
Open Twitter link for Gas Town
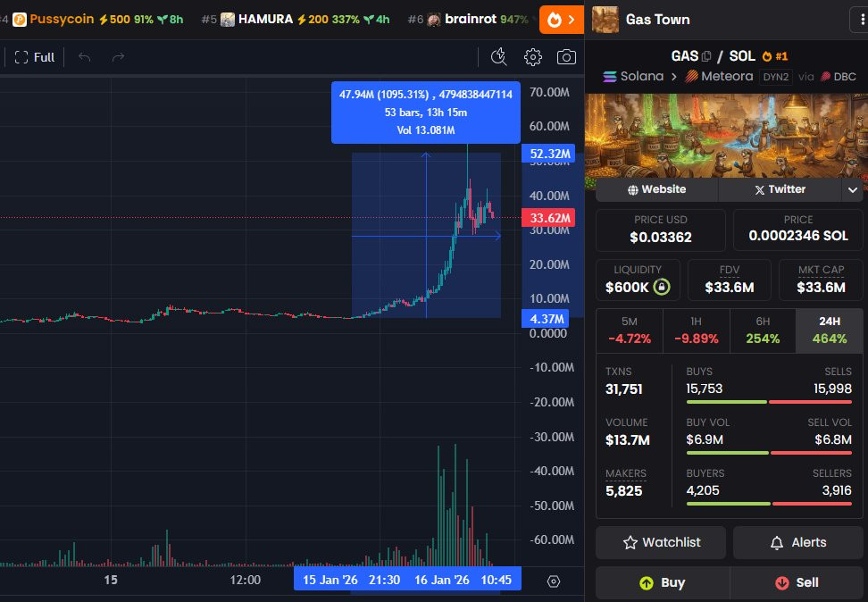[780, 189]
